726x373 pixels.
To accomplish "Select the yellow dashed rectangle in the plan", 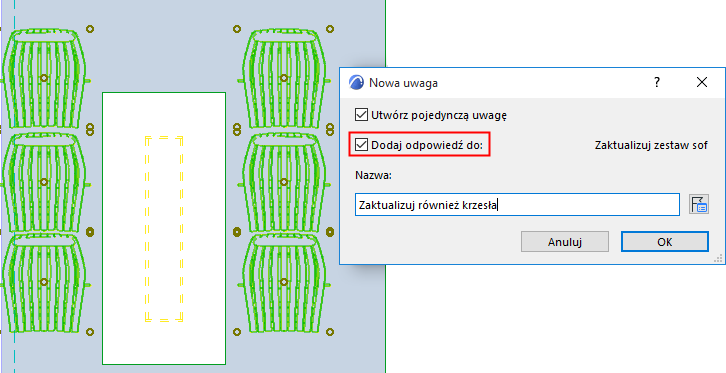I will click(x=163, y=229).
